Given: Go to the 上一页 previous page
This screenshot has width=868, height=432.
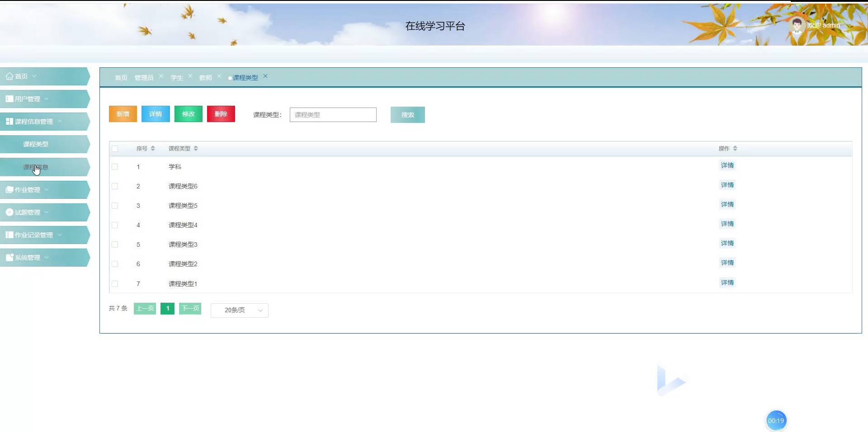Looking at the screenshot, I should 145,309.
